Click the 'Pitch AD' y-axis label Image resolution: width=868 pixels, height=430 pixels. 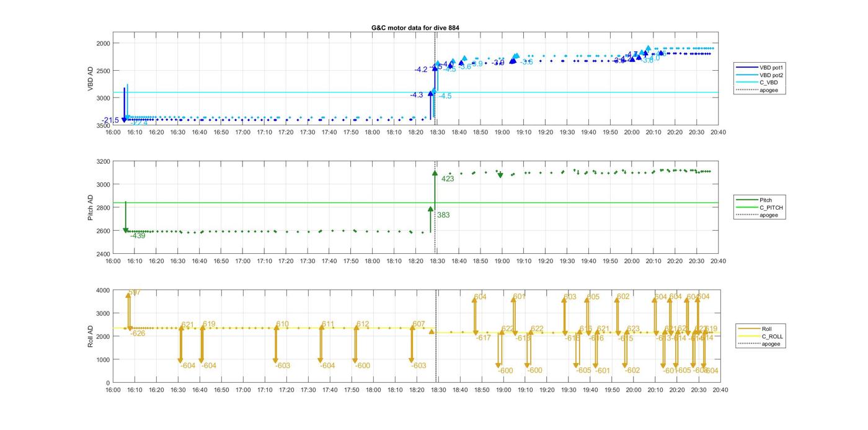pos(91,207)
